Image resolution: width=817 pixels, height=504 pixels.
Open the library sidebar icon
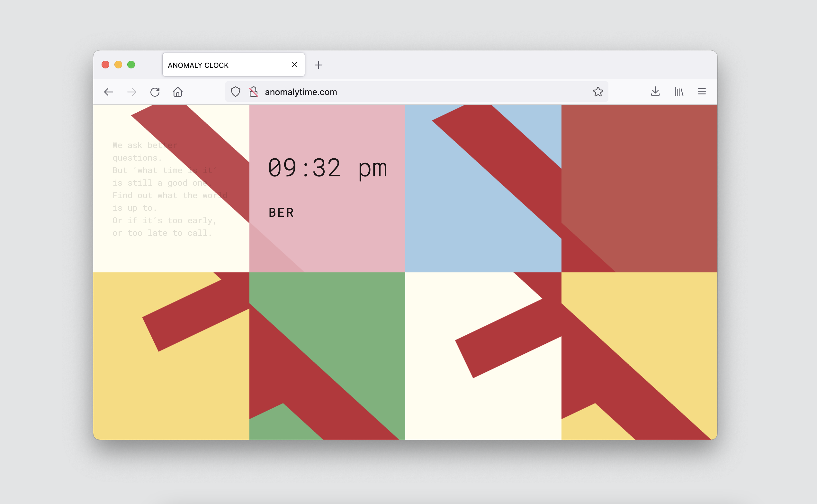pyautogui.click(x=679, y=92)
